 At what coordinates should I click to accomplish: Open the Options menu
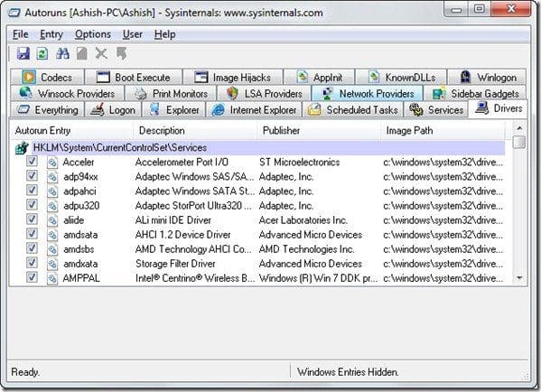coord(93,34)
